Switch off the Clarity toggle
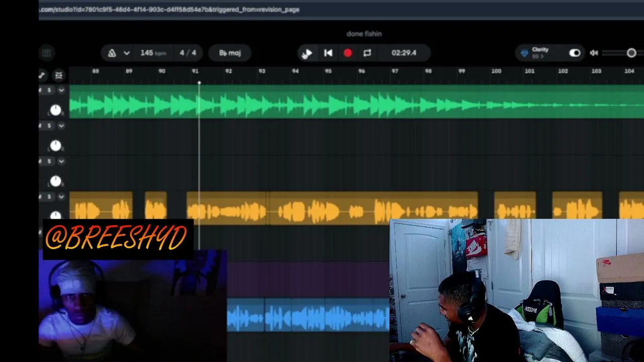Image resolution: width=644 pixels, height=362 pixels. (574, 53)
